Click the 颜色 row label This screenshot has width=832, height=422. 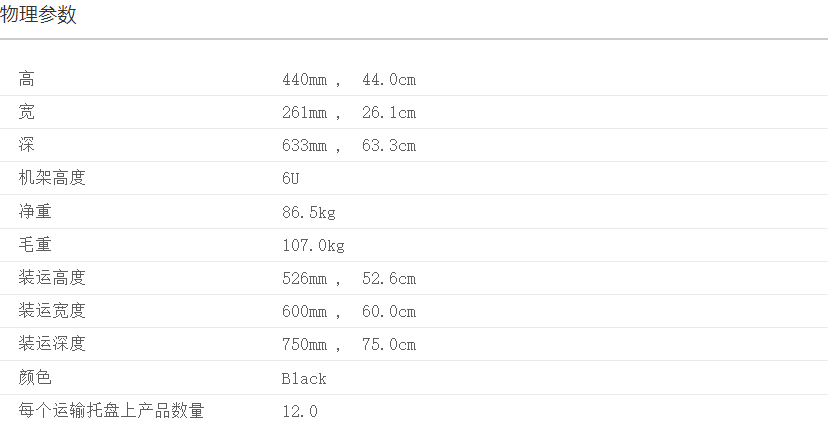(35, 378)
